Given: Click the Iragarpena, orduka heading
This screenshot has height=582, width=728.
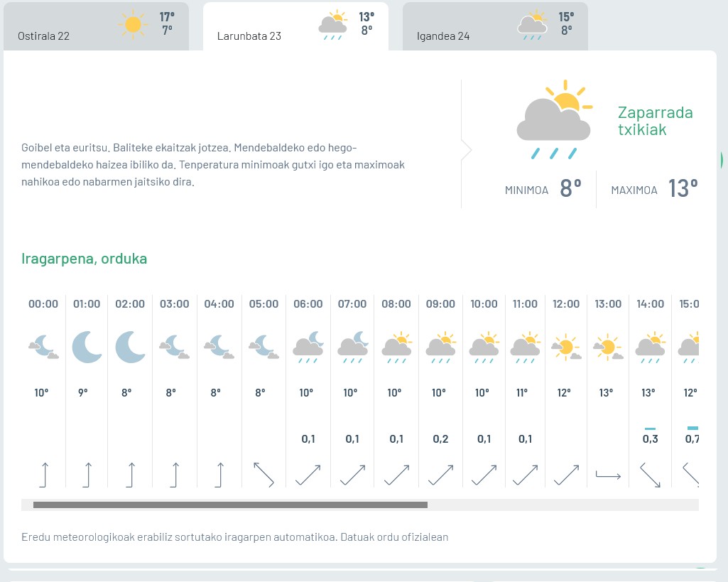Looking at the screenshot, I should pyautogui.click(x=84, y=259).
